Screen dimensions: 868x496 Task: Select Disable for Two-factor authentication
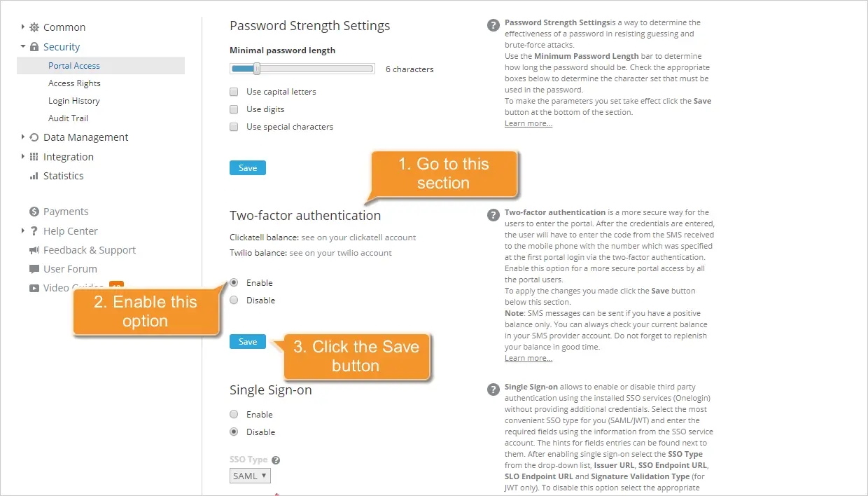[233, 299]
